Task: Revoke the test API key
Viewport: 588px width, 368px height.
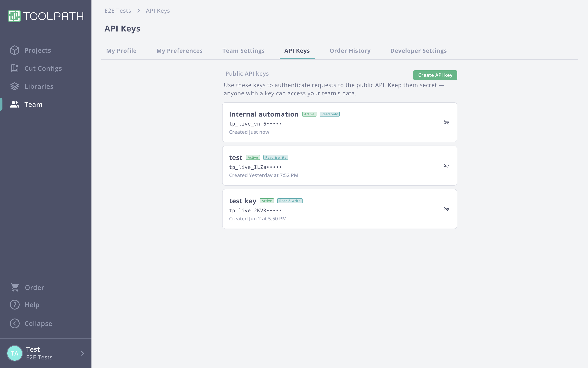Action: [x=446, y=166]
